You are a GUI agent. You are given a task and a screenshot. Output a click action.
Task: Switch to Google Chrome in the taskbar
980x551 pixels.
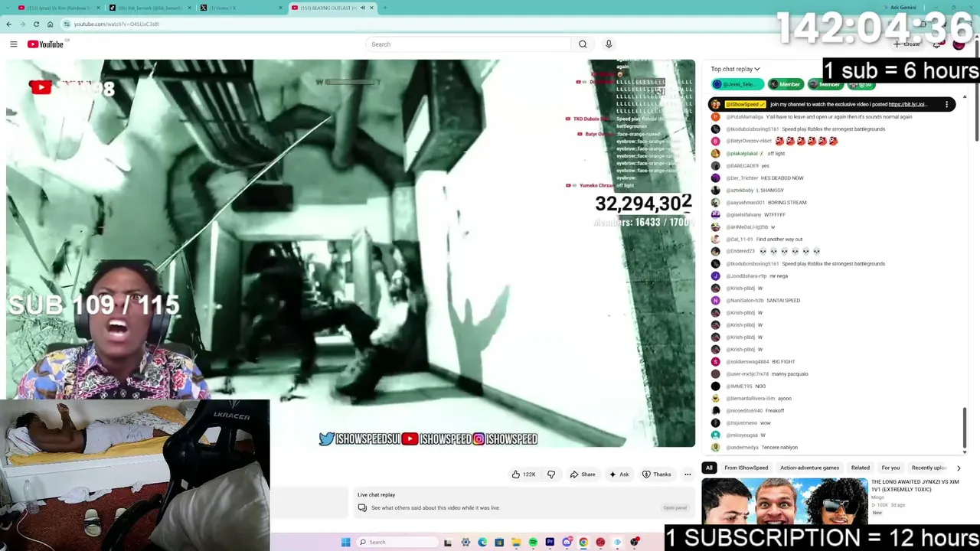click(583, 543)
